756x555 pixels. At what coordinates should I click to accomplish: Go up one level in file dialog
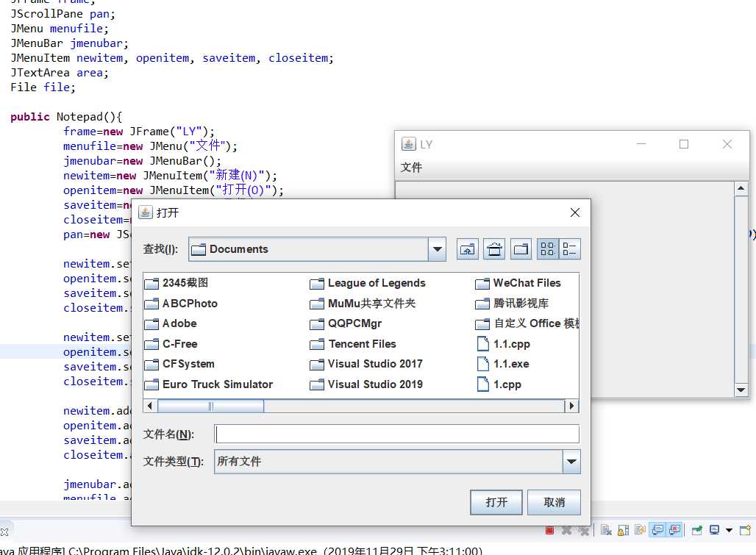[467, 249]
